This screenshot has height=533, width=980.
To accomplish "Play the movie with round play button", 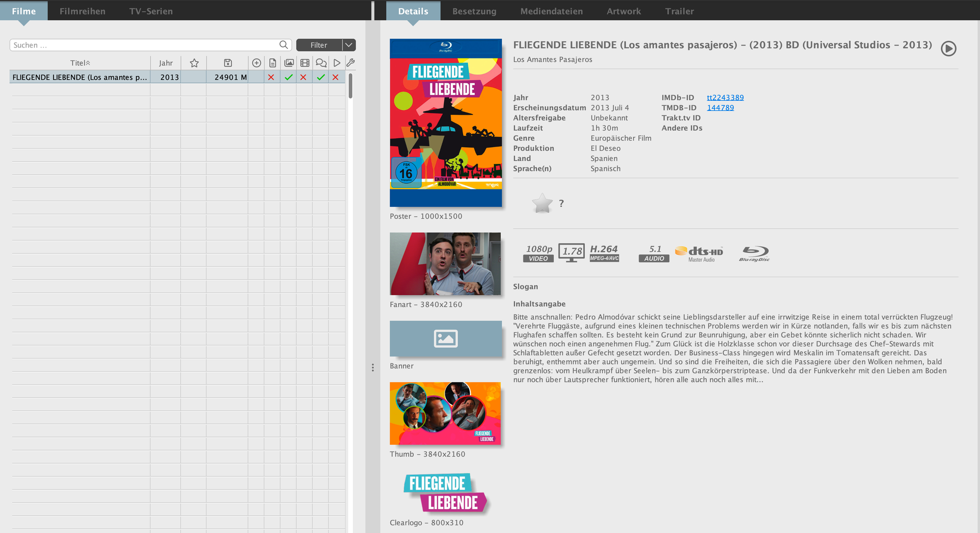I will point(948,49).
